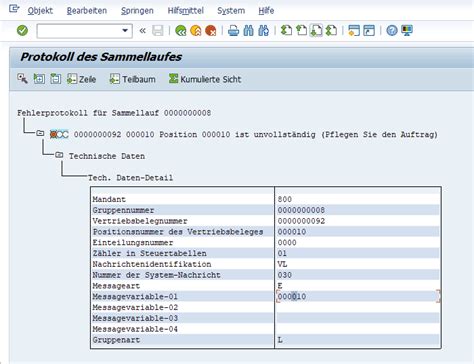Click Customize Local Layout monitor icon

coord(407,31)
